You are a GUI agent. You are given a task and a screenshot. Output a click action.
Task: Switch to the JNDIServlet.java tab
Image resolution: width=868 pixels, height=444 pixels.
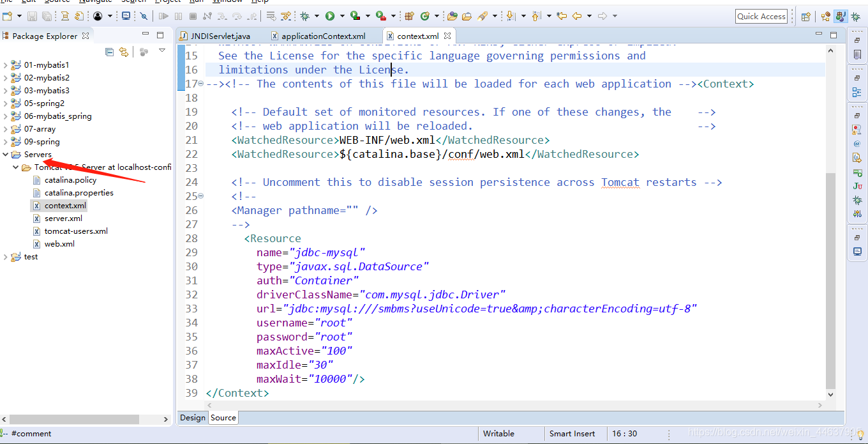click(215, 36)
